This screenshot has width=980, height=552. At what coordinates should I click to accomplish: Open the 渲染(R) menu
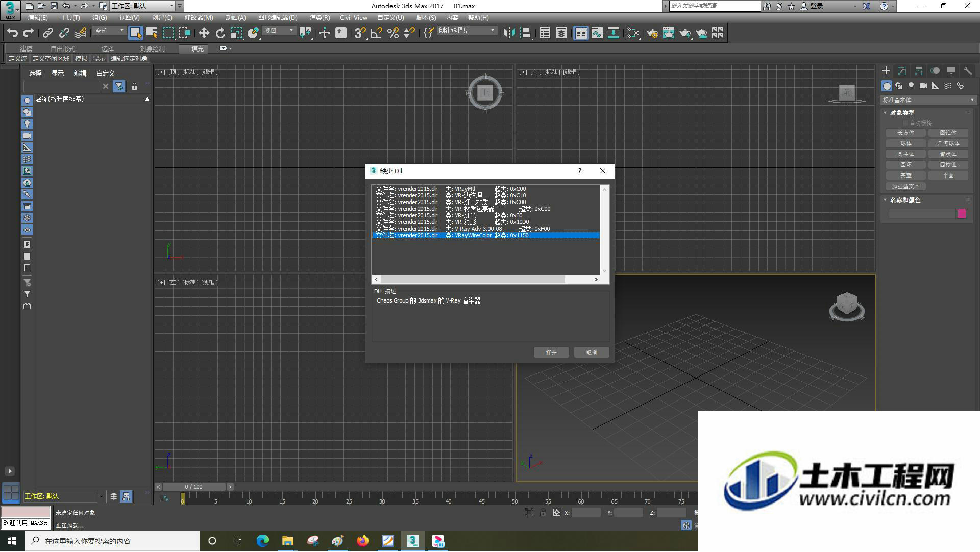click(320, 18)
